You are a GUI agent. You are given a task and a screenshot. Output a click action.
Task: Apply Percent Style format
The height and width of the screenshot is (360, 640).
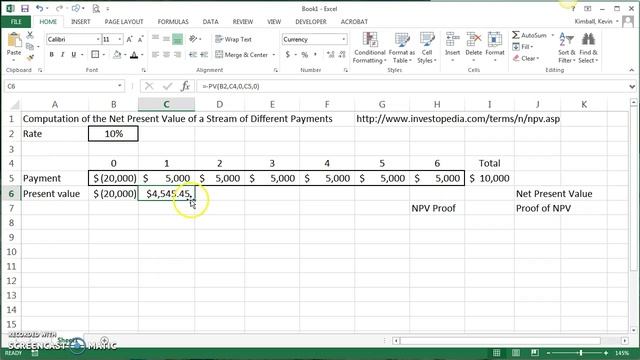(x=304, y=54)
